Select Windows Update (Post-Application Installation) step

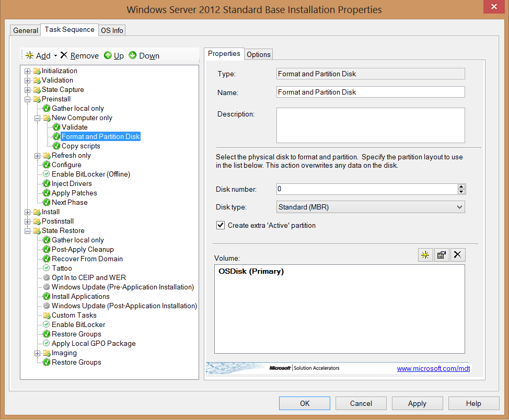[124, 306]
